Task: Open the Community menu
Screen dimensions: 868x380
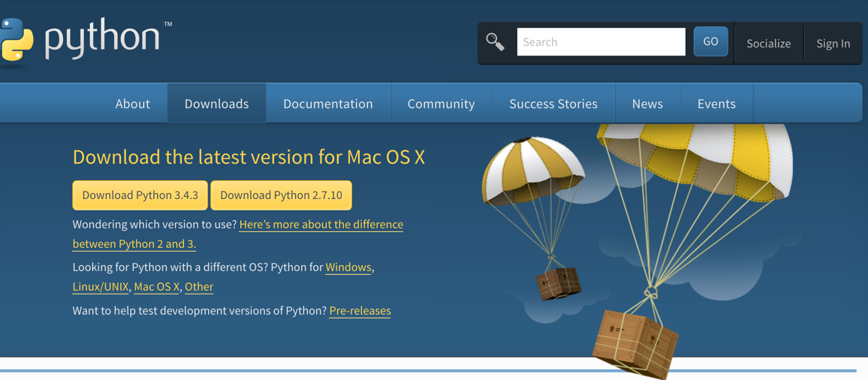Action: pos(442,104)
